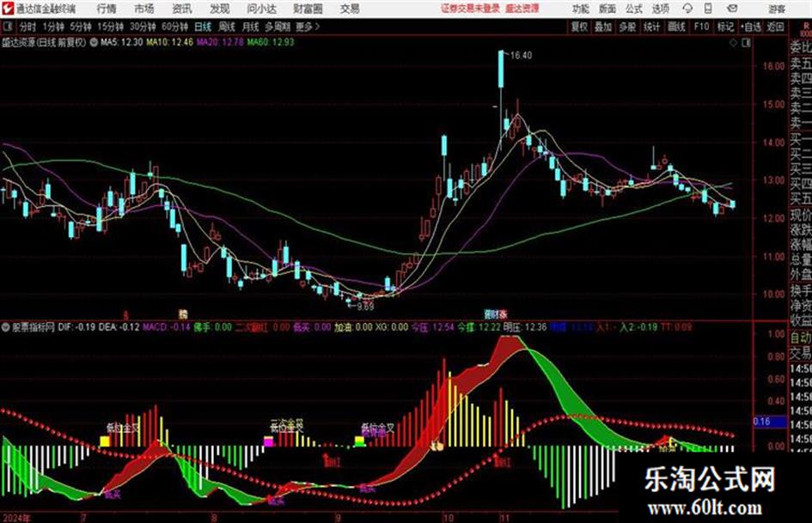Image resolution: width=812 pixels, height=523 pixels.
Task: Click the 9.69 low price label
Action: (365, 306)
